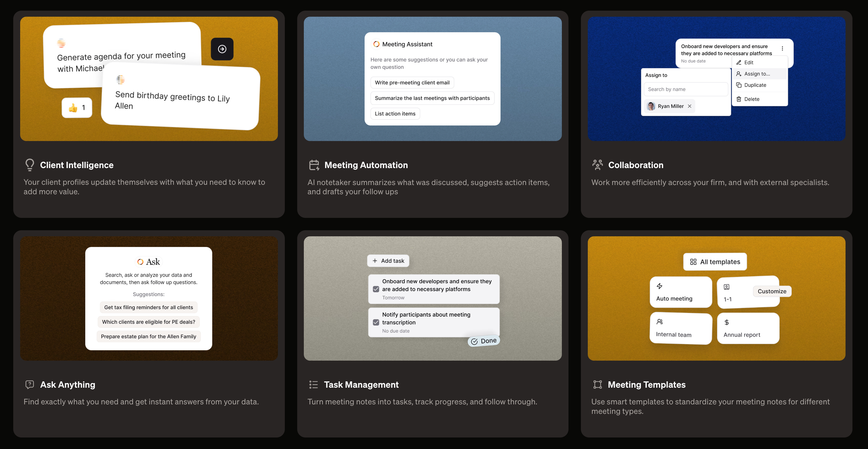This screenshot has width=868, height=449.
Task: Remove Ryan Miller with the X icon
Action: [x=690, y=106]
